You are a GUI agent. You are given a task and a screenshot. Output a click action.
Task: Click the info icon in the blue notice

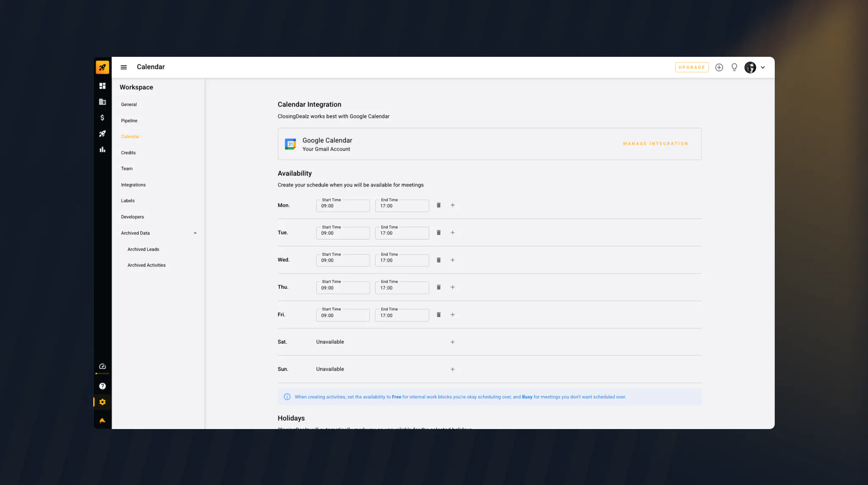(287, 397)
